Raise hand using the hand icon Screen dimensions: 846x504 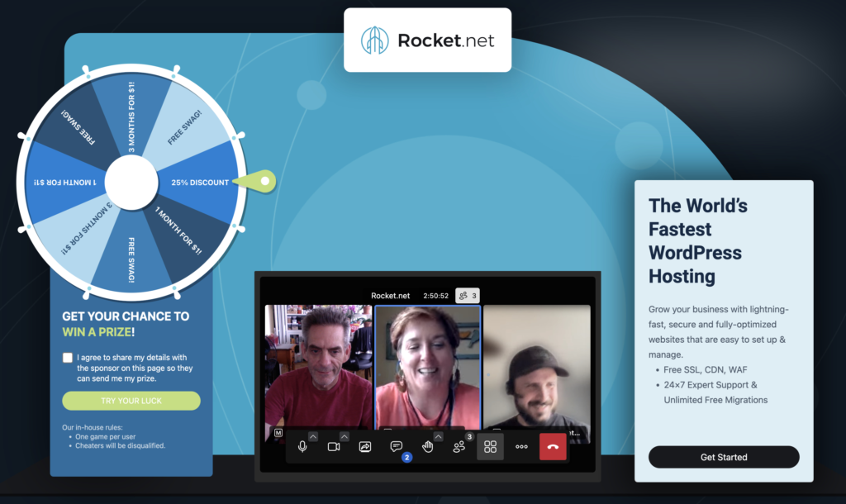pos(428,447)
